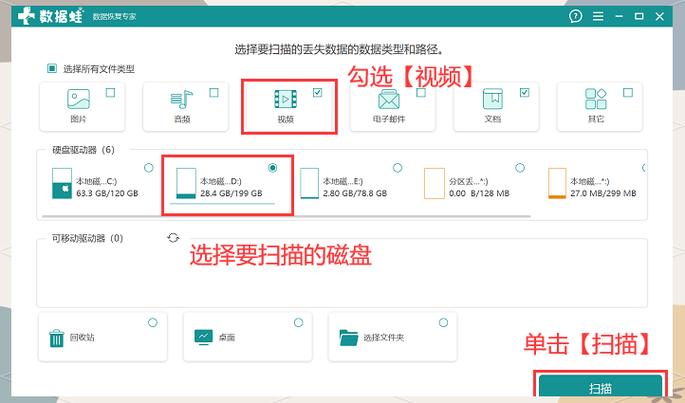
Task: Click the 视频 film icon
Action: point(285,99)
